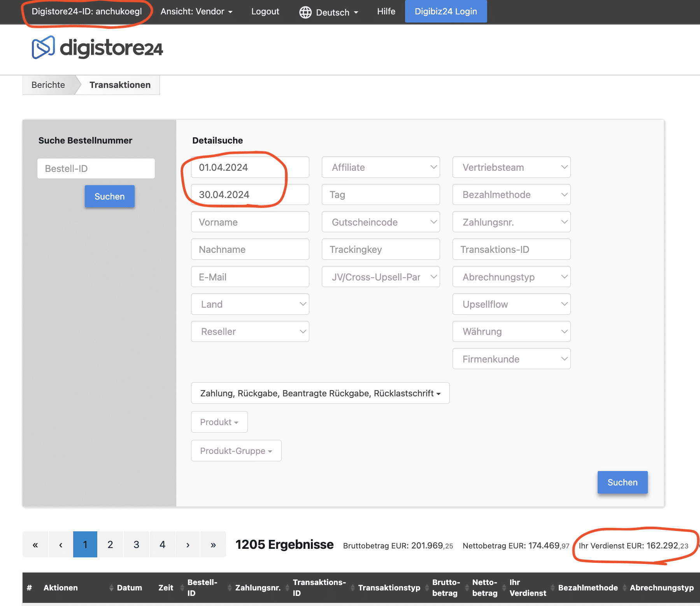Click the Transaktionen breadcrumb
This screenshot has width=700, height=606.
click(120, 85)
